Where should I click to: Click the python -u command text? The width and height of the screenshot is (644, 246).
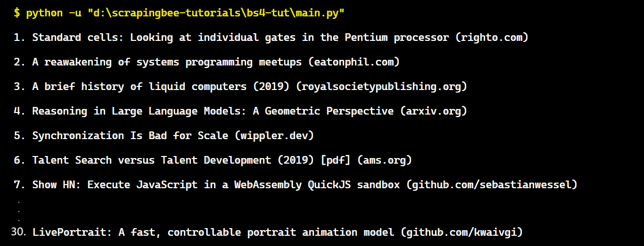coord(54,13)
